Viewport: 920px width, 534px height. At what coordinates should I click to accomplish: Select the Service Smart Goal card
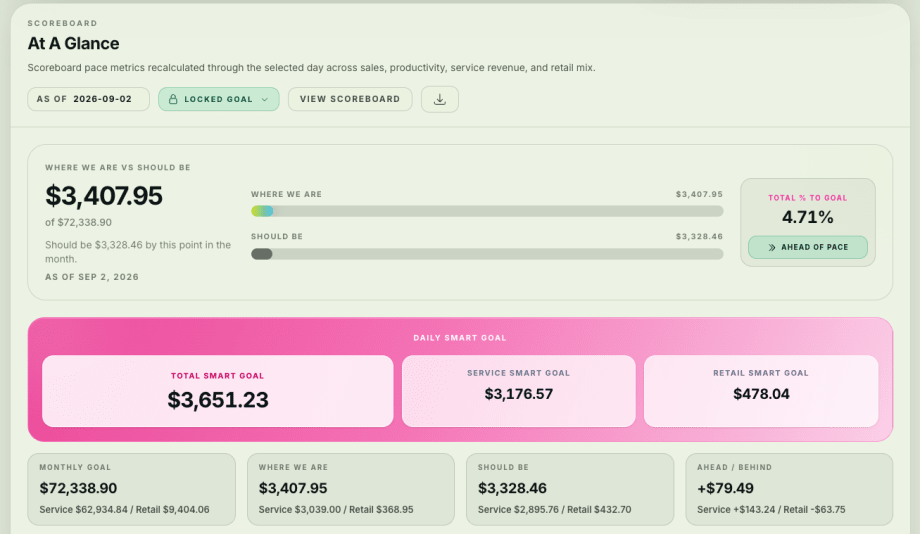(x=519, y=391)
